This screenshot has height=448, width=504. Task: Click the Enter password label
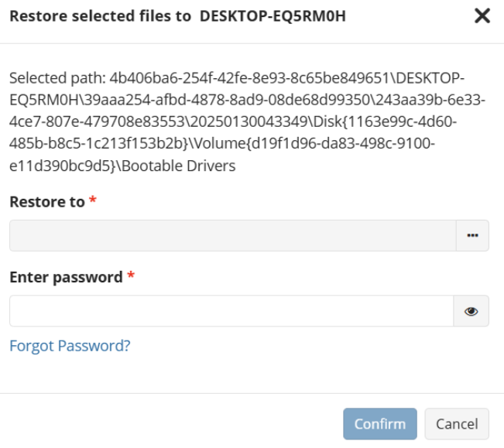click(x=66, y=277)
